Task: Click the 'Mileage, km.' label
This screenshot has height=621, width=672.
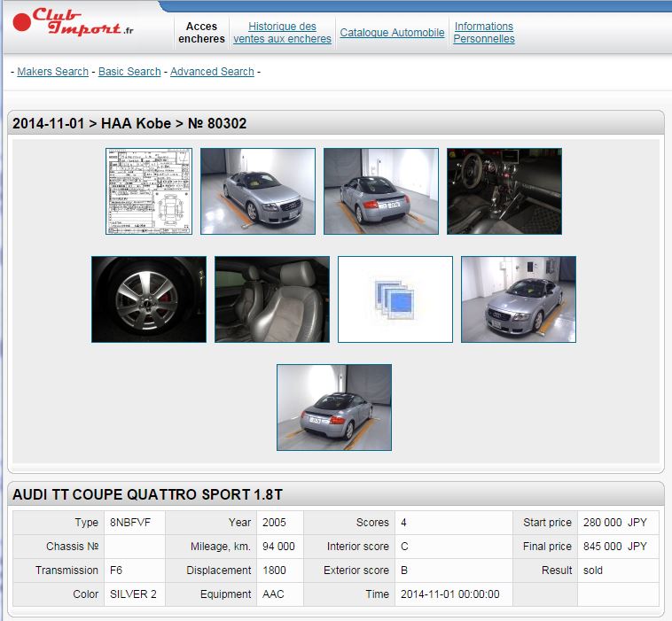Action: click(x=221, y=547)
